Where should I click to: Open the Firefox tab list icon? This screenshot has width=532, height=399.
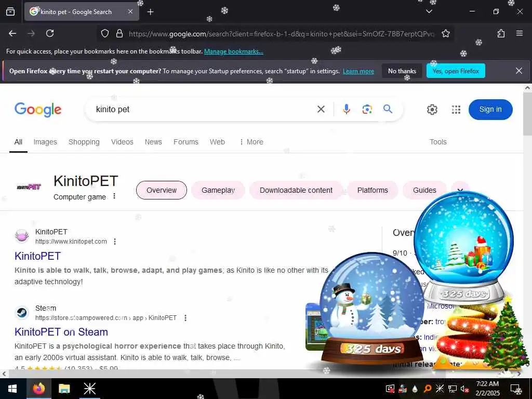pos(10,11)
